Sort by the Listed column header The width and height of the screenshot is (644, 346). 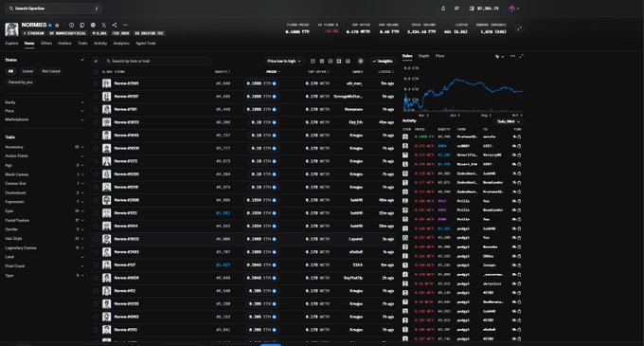pos(385,72)
